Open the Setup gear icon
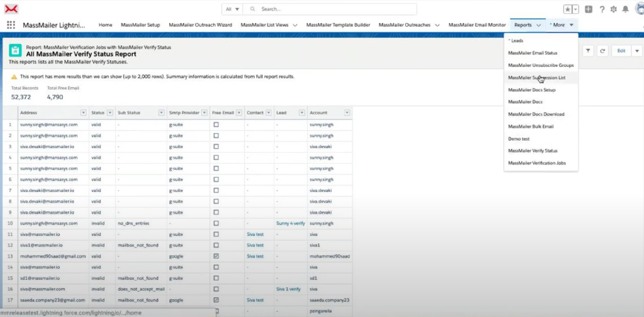This screenshot has height=317, width=644. point(613,9)
